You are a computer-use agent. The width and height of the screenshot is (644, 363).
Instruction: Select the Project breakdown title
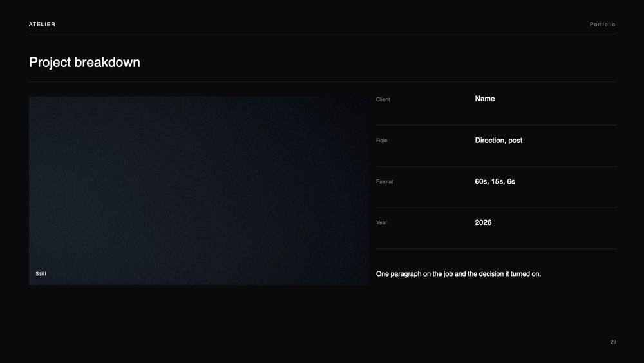point(84,62)
